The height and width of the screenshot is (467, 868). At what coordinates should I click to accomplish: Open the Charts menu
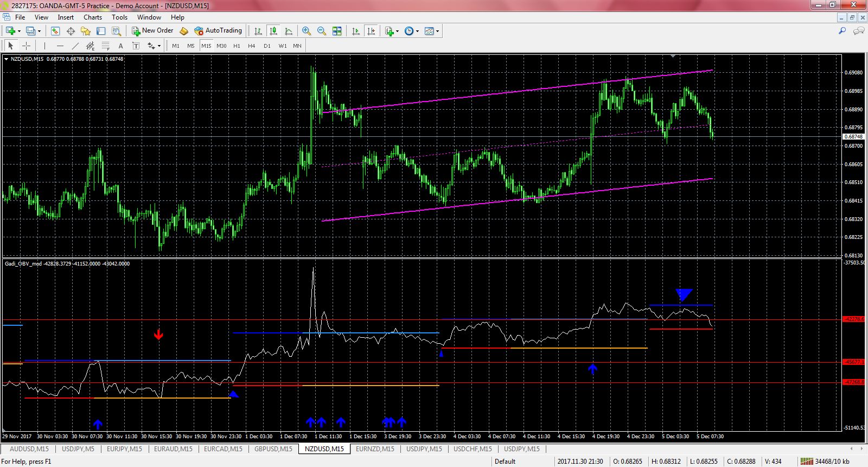pos(93,17)
